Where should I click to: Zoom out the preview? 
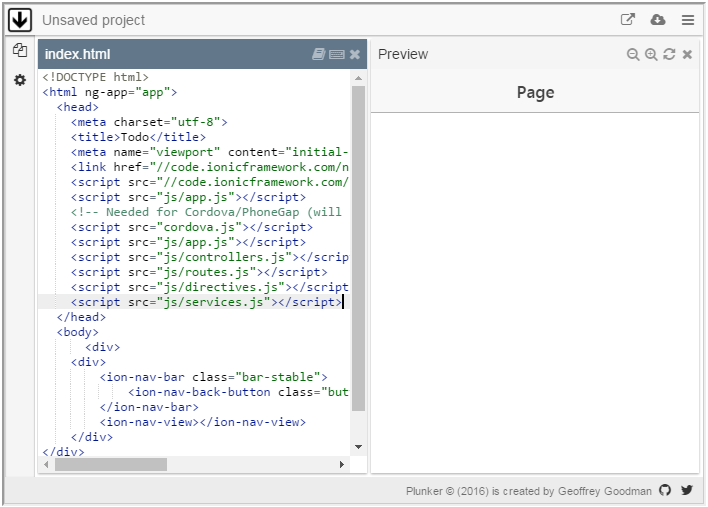point(633,54)
